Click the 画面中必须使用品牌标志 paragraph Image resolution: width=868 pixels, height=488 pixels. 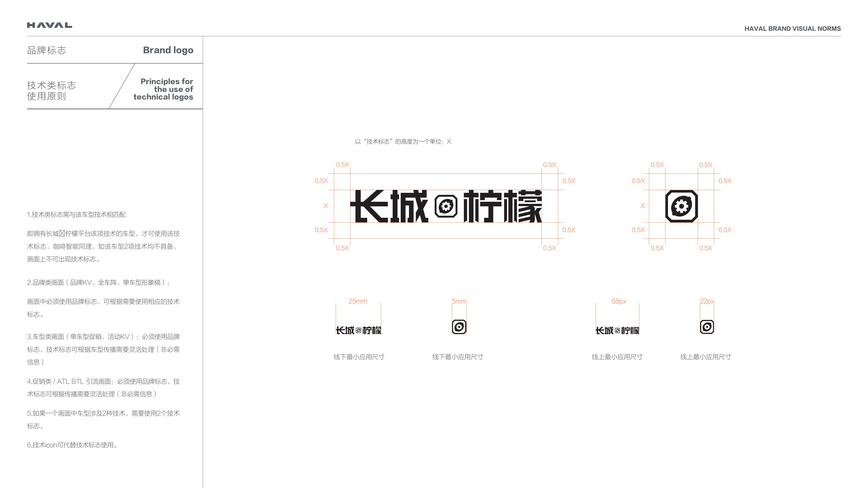tap(103, 308)
